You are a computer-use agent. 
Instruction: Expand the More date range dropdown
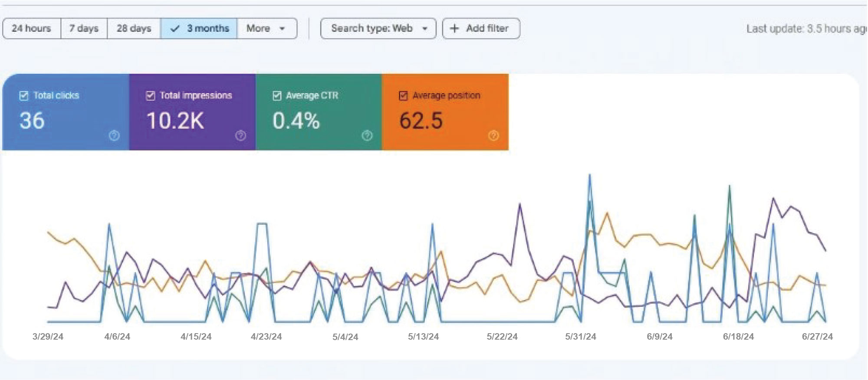(x=266, y=29)
